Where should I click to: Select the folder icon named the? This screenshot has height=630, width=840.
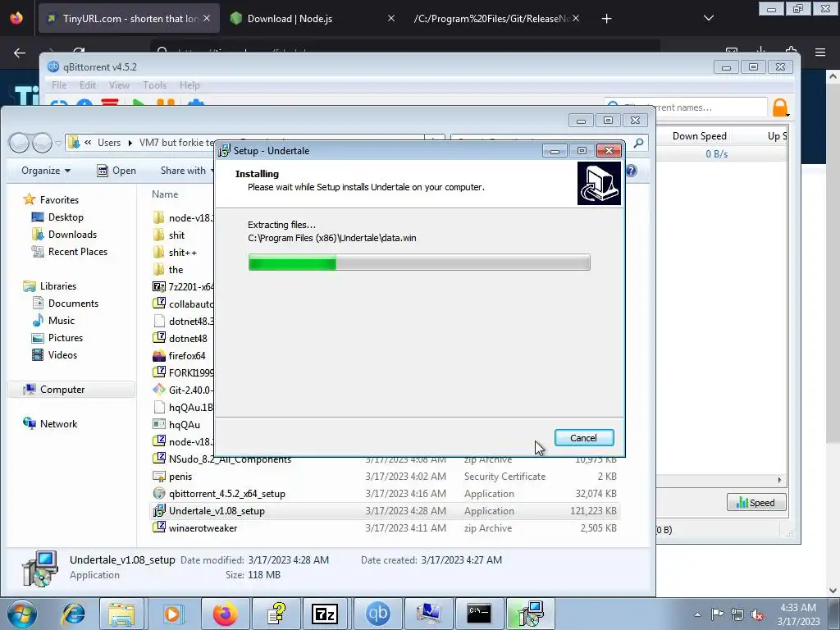[158, 269]
